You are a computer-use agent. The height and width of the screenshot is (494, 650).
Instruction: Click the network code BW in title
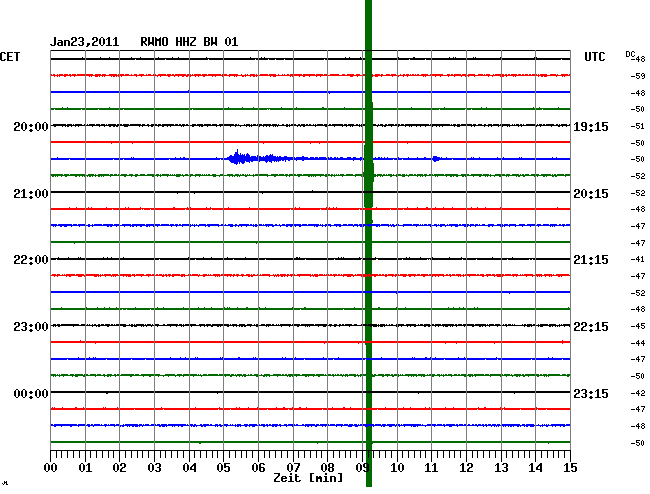[x=210, y=42]
